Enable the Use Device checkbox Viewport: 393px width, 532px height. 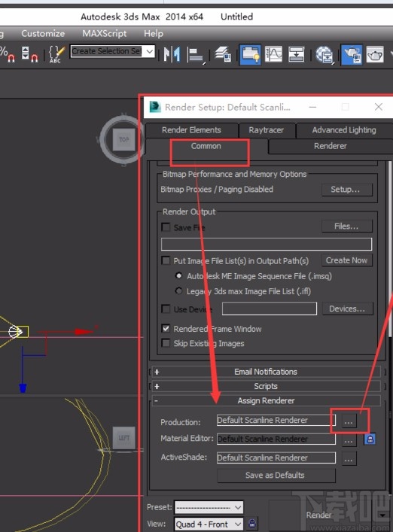pyautogui.click(x=166, y=309)
